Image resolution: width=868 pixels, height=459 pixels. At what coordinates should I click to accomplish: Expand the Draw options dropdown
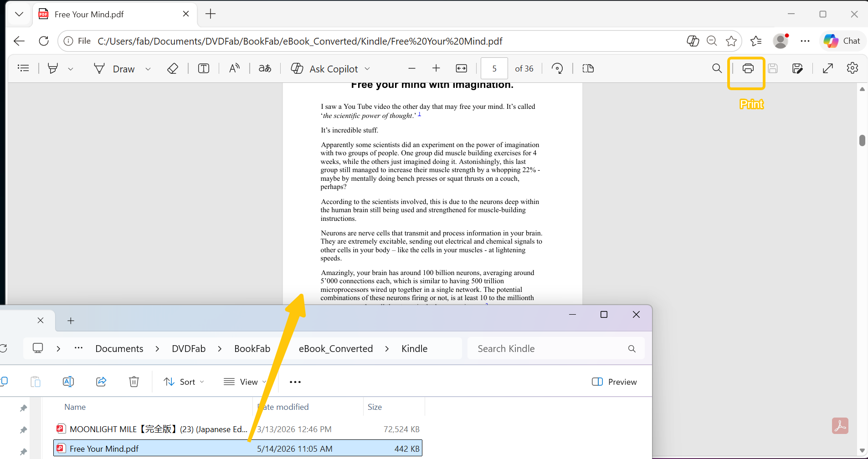(148, 69)
